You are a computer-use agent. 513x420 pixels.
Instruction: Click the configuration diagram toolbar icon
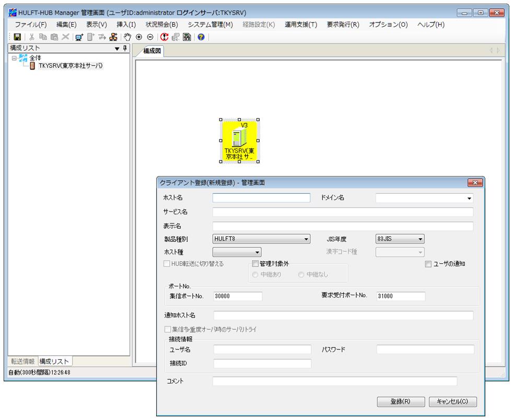click(x=187, y=37)
